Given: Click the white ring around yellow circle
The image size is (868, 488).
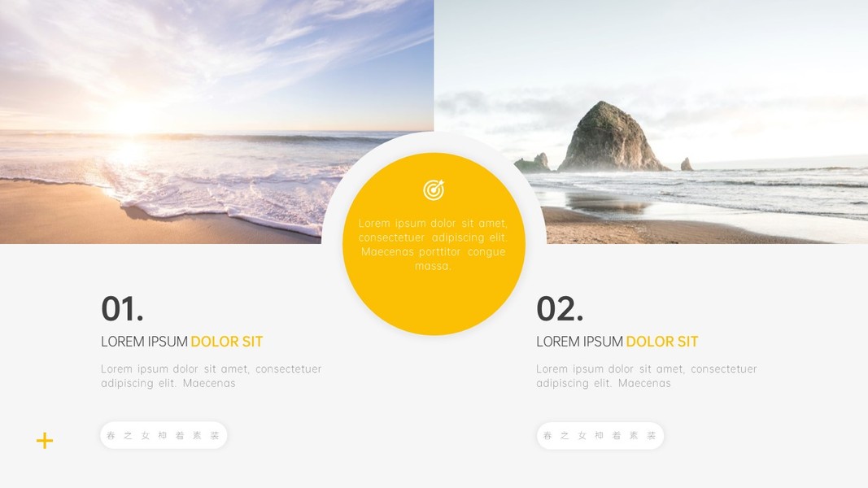Looking at the screenshot, I should 434,142.
